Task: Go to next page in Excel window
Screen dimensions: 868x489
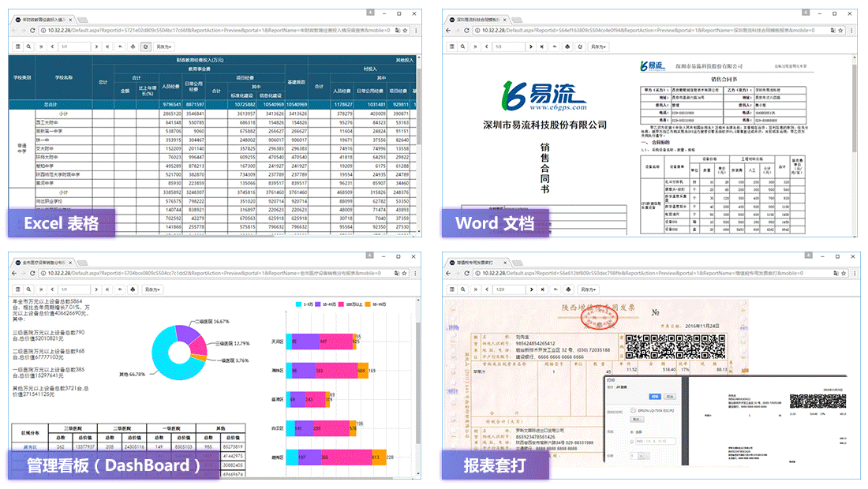Action: [96, 47]
